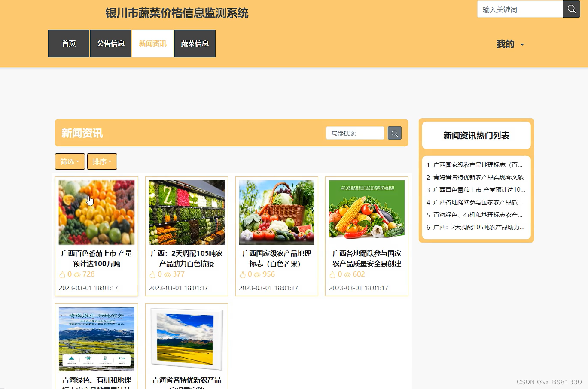The width and height of the screenshot is (588, 389).
Task: Open article titled 广西国家级农产品地理标志（百色芒果）
Action: click(x=277, y=258)
